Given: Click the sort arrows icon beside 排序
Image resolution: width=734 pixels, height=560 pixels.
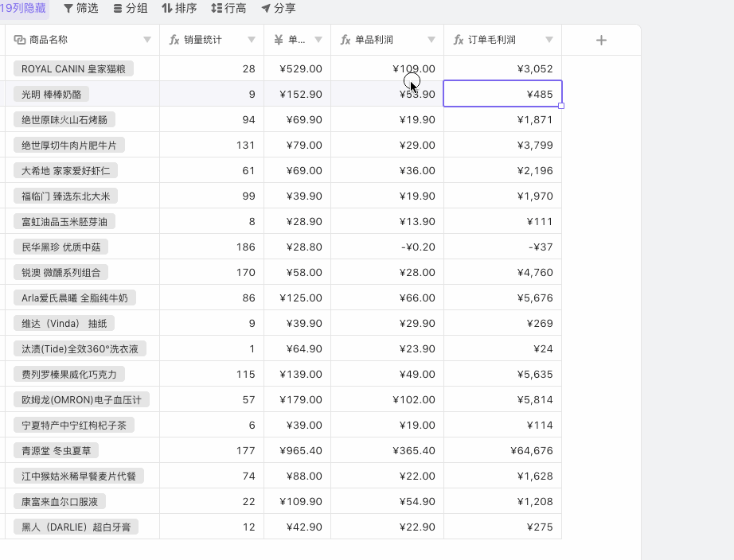Looking at the screenshot, I should coord(166,9).
